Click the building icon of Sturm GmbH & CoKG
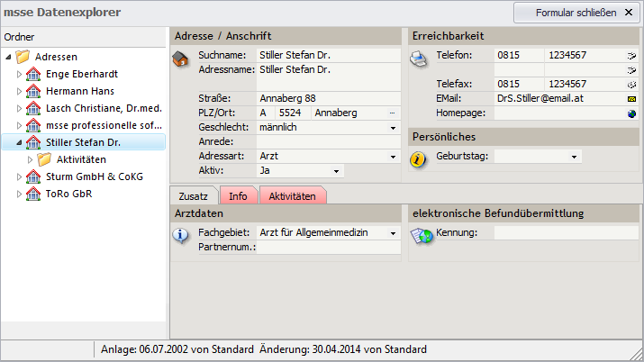 (33, 176)
